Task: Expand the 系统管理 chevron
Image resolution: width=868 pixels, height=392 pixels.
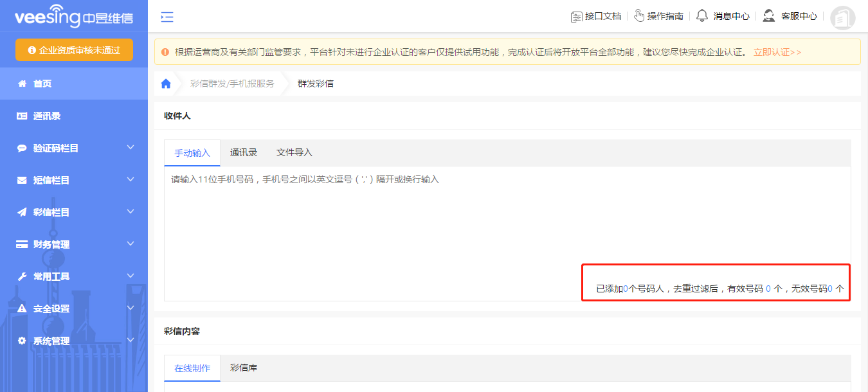Action: click(x=131, y=340)
